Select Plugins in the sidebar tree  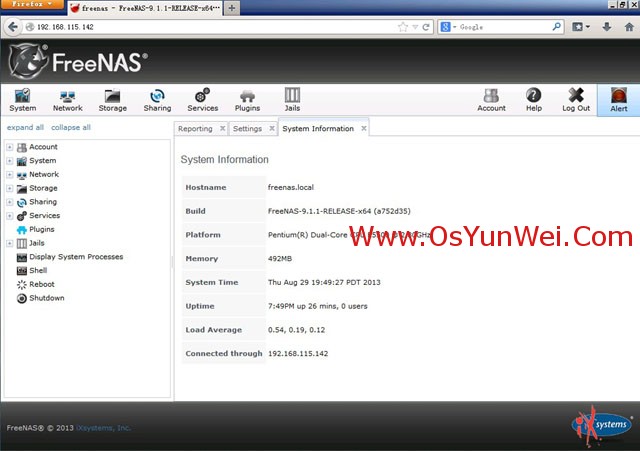coord(42,229)
